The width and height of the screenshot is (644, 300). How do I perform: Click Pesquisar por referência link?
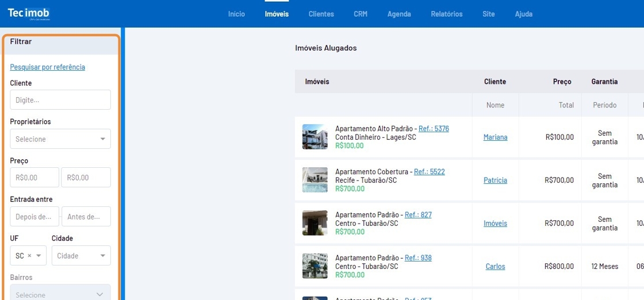(47, 67)
